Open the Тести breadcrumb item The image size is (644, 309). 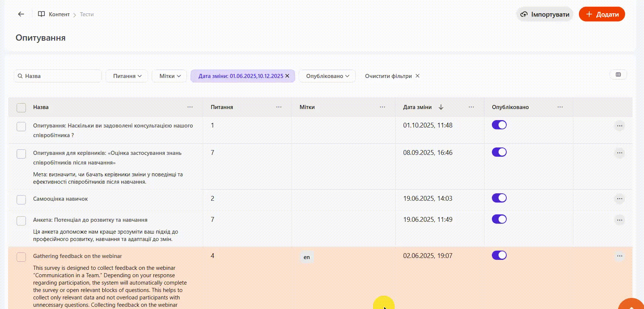click(87, 14)
